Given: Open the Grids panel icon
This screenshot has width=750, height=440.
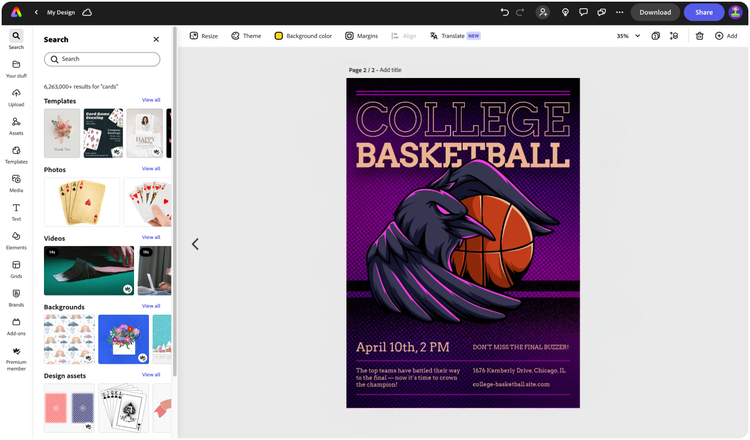Looking at the screenshot, I should coord(16,269).
